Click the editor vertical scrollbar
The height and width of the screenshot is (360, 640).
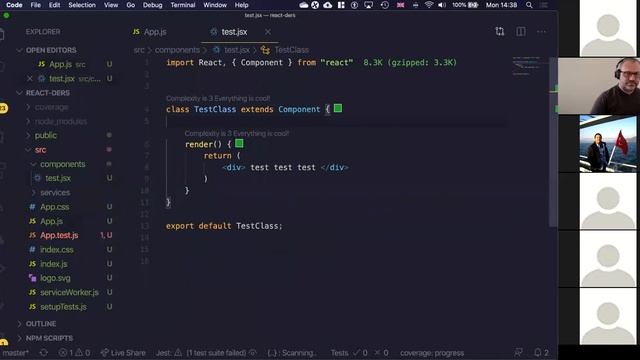tap(553, 143)
